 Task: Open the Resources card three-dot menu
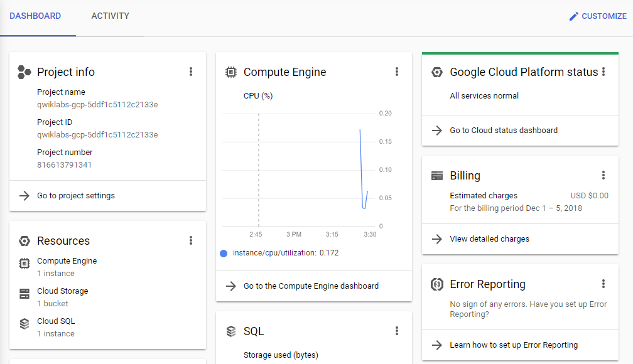pos(191,241)
